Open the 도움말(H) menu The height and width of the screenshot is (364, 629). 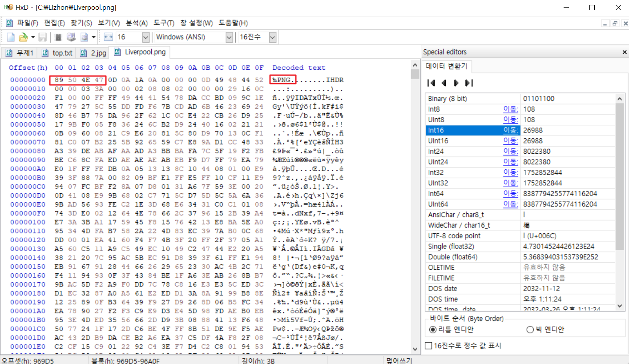[233, 23]
